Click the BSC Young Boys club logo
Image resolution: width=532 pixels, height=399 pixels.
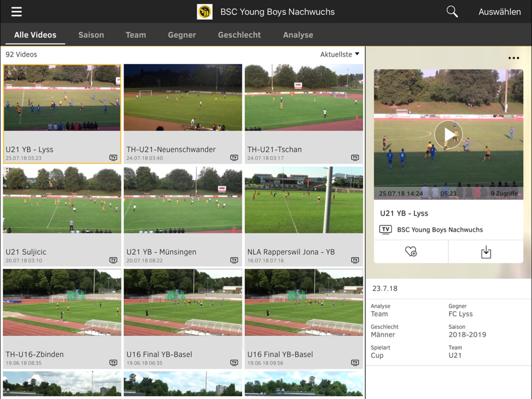click(205, 12)
